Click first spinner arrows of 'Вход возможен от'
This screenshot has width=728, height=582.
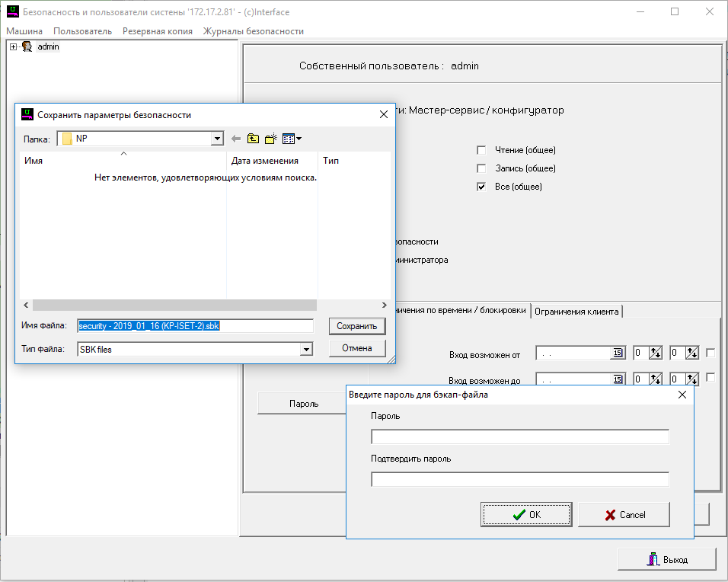(654, 353)
